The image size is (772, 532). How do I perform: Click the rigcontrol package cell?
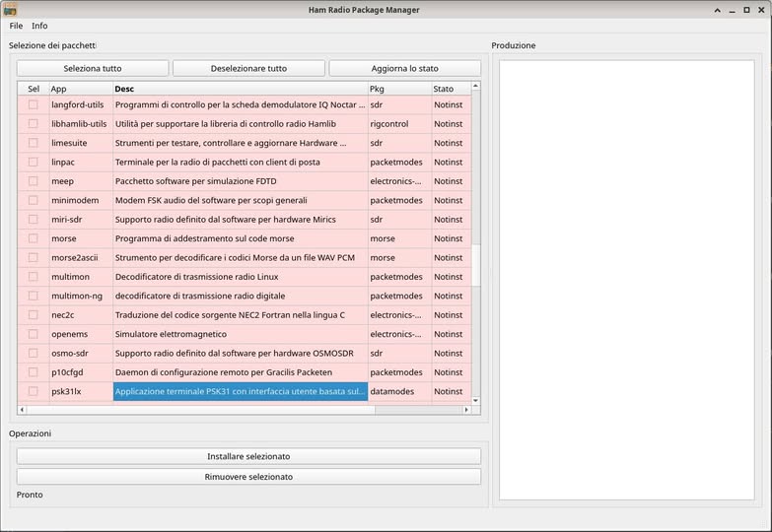click(399, 123)
